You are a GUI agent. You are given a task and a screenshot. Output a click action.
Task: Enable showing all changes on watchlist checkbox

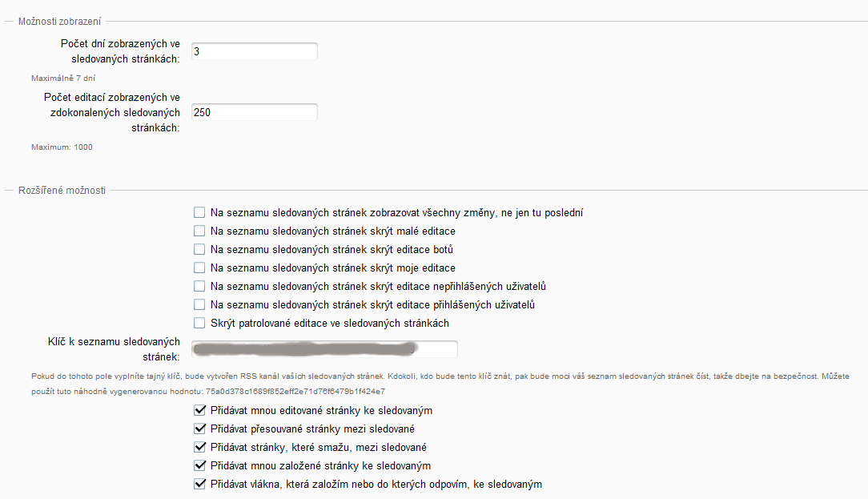click(x=199, y=213)
